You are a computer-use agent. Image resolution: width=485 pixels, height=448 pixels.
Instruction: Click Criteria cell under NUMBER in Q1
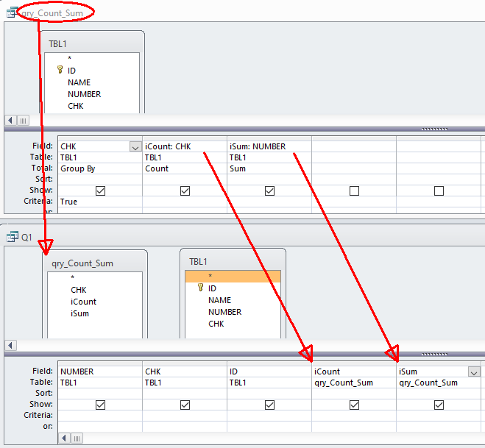point(100,415)
